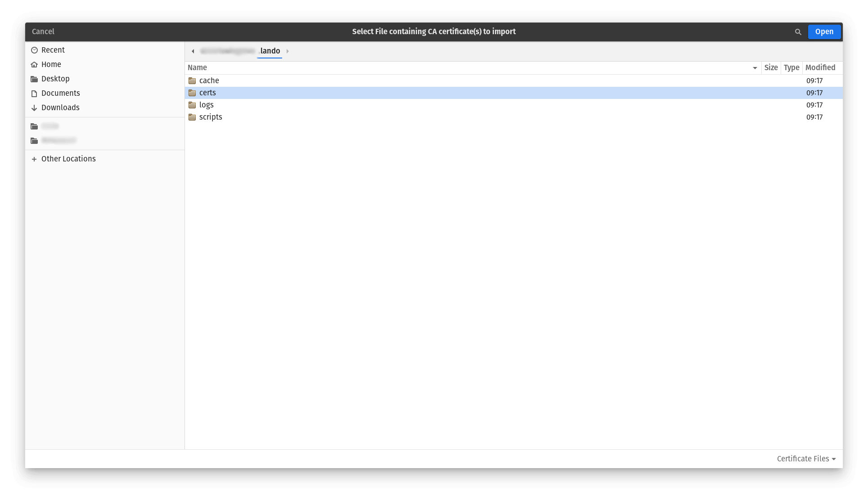Screen dimensions: 868x496
Task: Open the scripts folder
Action: coord(211,117)
